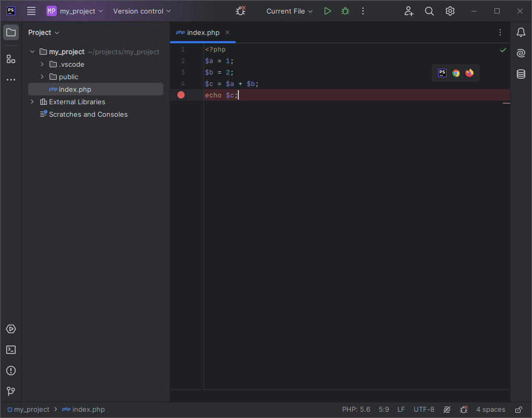532x418 pixels.
Task: Open the Structure tool window
Action: pyautogui.click(x=11, y=59)
